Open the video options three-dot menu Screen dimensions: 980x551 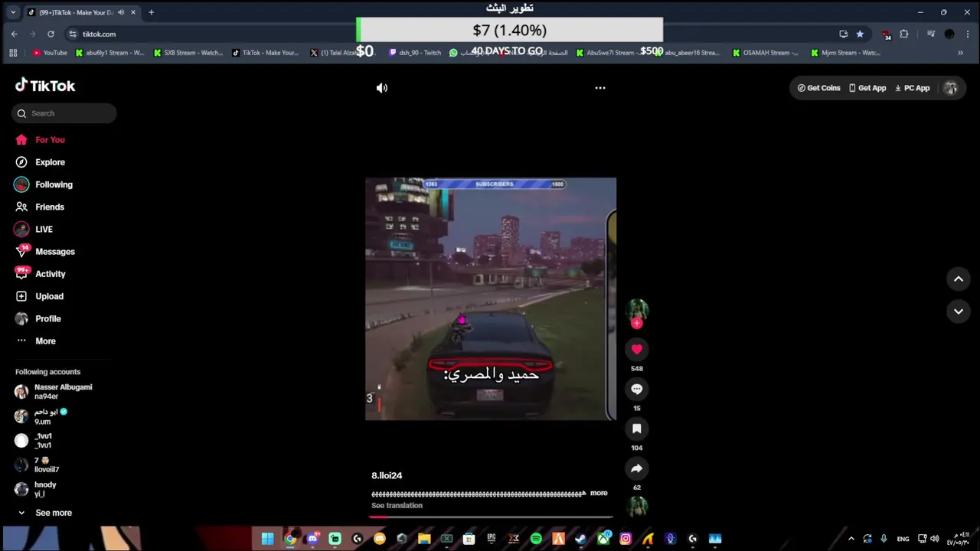pos(600,88)
